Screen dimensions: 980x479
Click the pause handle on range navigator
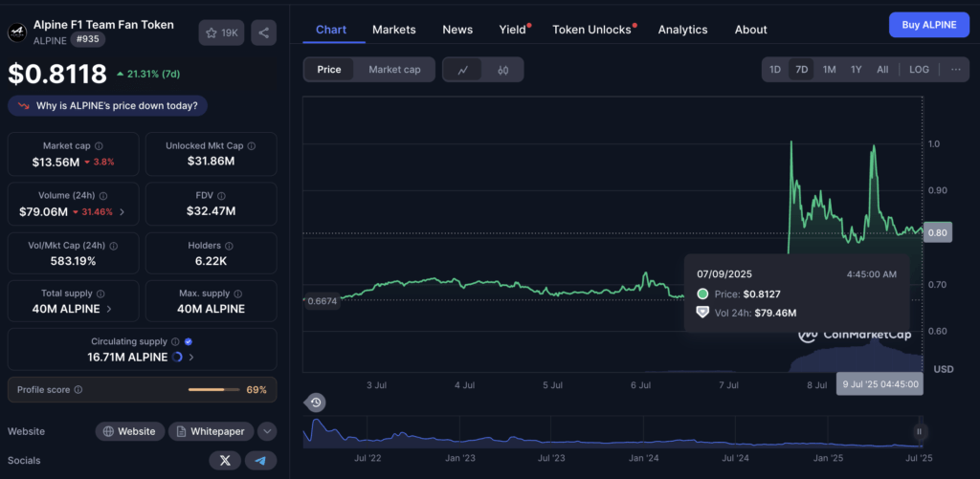tap(920, 431)
